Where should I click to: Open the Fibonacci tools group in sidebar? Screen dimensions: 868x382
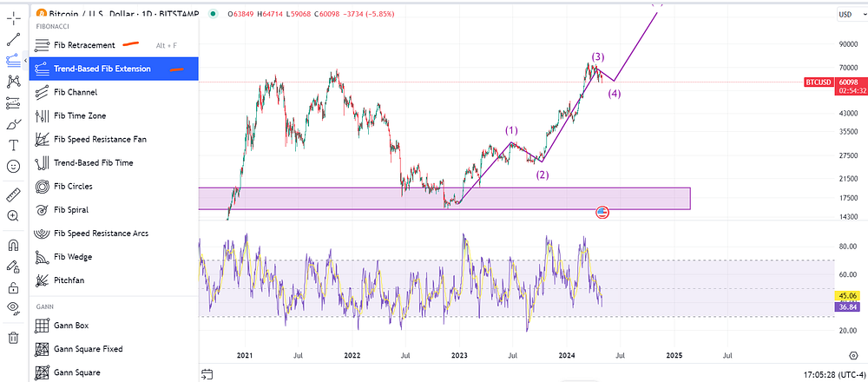click(13, 60)
